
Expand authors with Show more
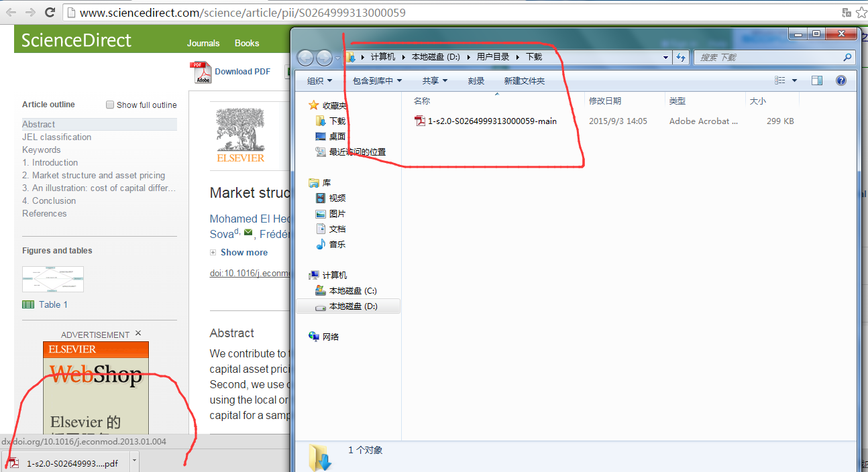(x=244, y=252)
